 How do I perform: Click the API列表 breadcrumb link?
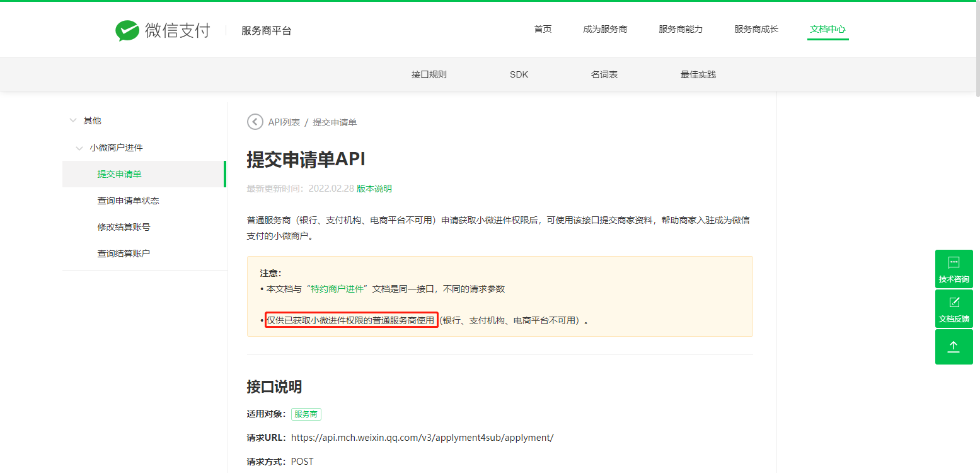(x=284, y=122)
